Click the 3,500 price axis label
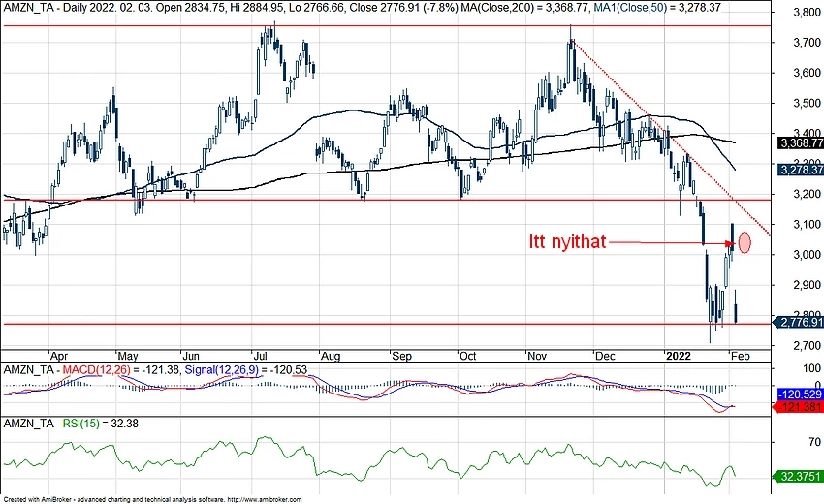824x504 pixels. (x=807, y=104)
